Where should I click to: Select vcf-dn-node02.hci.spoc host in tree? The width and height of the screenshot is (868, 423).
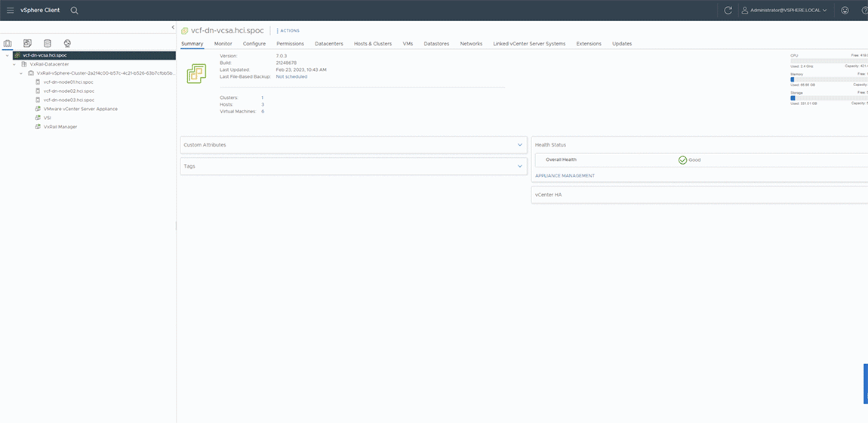click(69, 91)
